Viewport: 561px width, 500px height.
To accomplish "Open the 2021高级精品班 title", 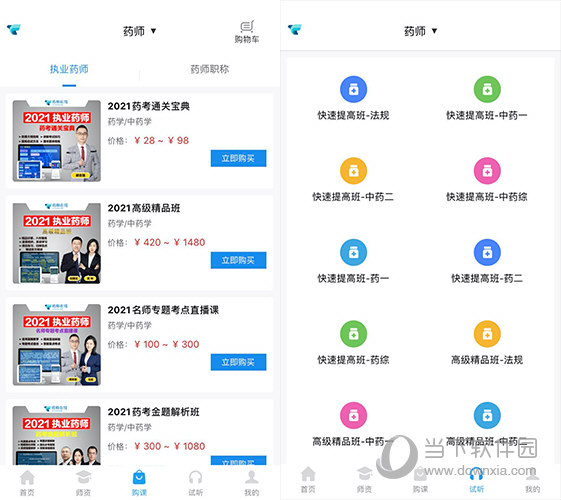I will click(x=144, y=208).
